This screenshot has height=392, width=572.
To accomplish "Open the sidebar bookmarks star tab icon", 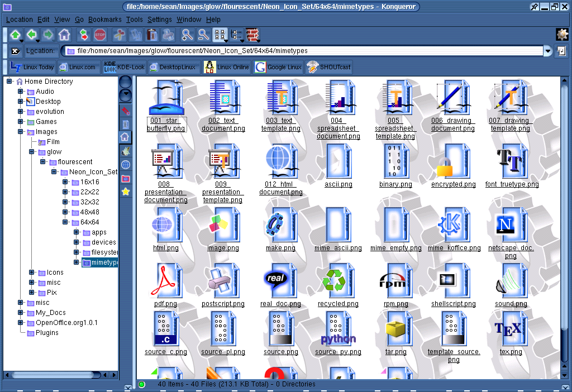I will coord(126,192).
